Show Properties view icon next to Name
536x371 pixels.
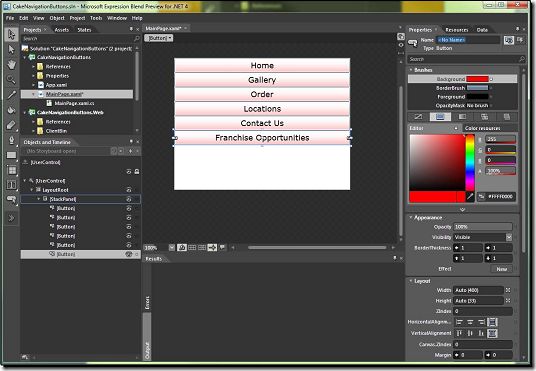pos(509,40)
